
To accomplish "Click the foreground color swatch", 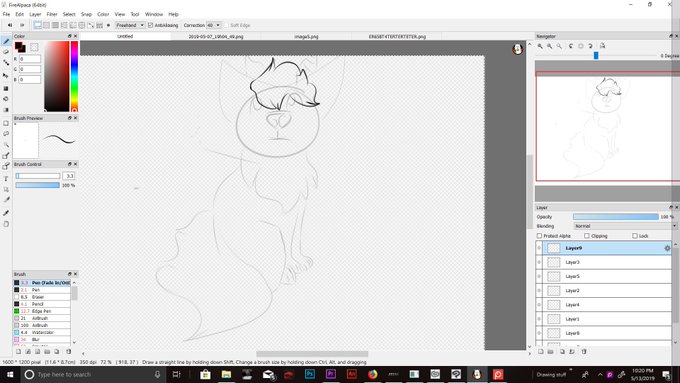I will (x=18, y=46).
